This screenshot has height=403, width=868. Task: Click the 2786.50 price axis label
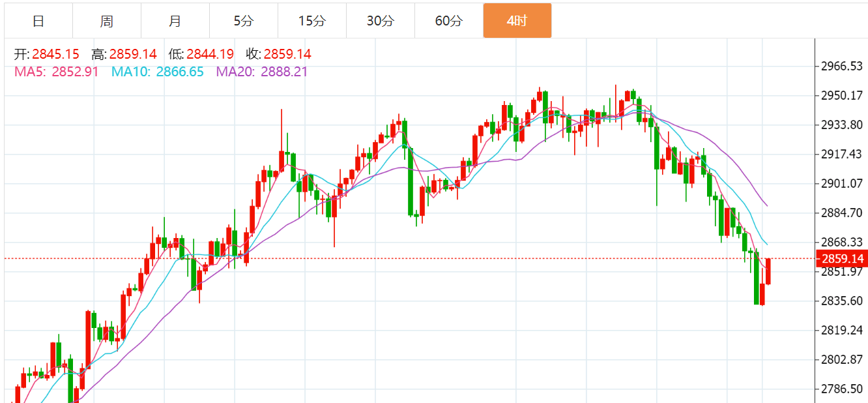tap(843, 389)
